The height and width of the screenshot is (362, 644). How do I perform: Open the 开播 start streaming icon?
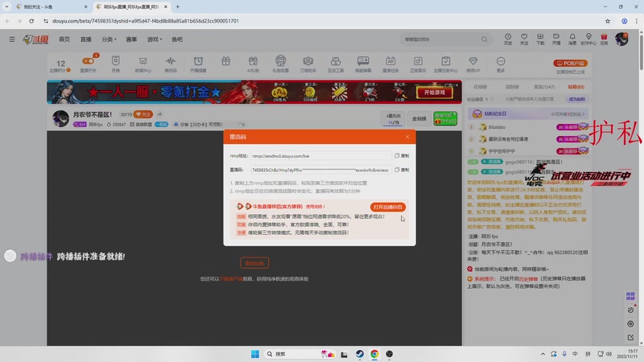point(556,39)
